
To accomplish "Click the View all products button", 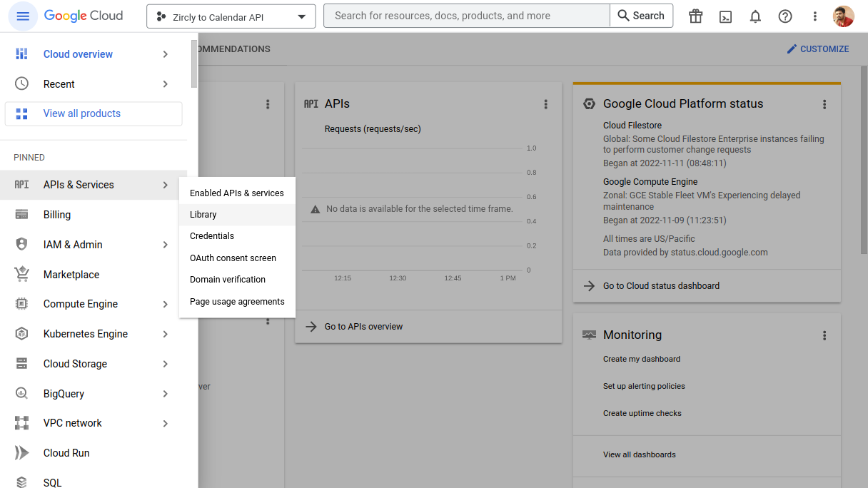I will tap(94, 113).
